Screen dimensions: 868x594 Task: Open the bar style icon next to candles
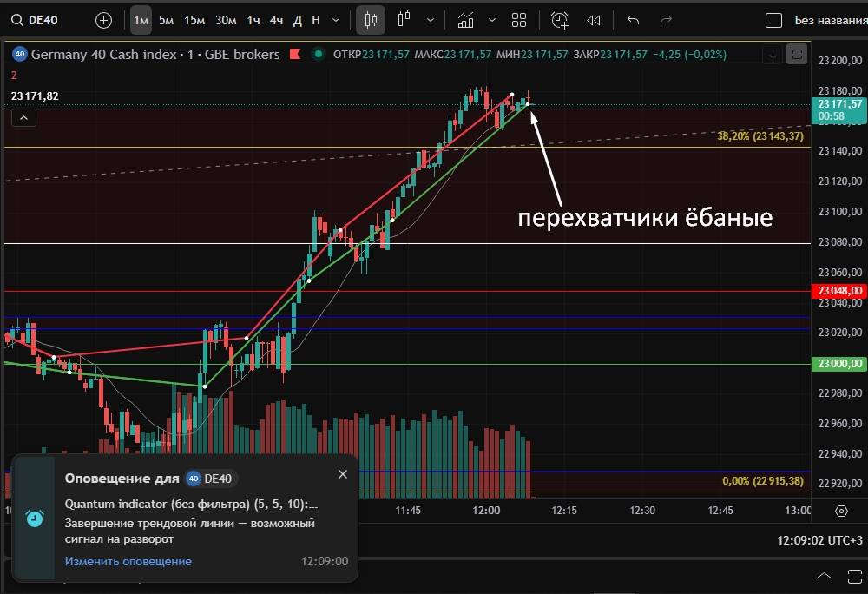coord(404,20)
